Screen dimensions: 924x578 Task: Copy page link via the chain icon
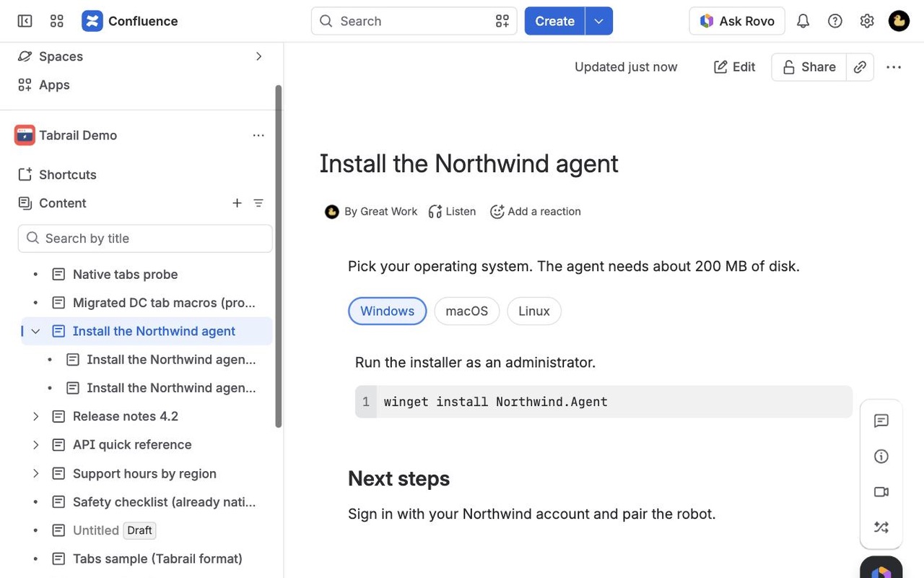tap(860, 67)
